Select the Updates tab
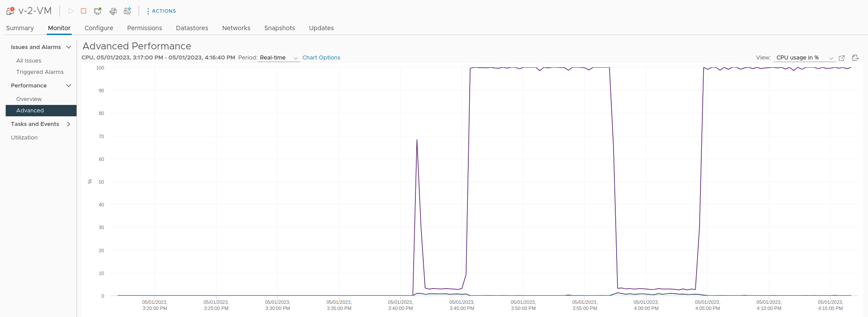The image size is (868, 317). click(321, 28)
